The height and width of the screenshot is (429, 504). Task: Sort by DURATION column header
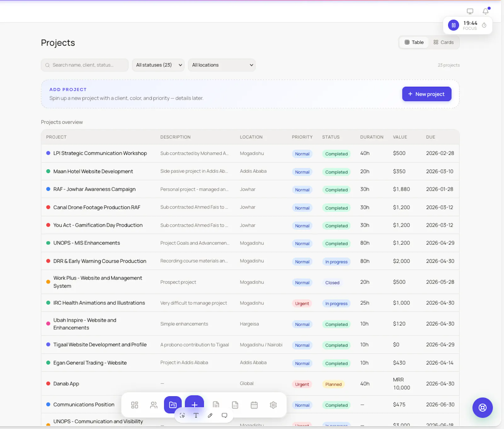tap(372, 137)
